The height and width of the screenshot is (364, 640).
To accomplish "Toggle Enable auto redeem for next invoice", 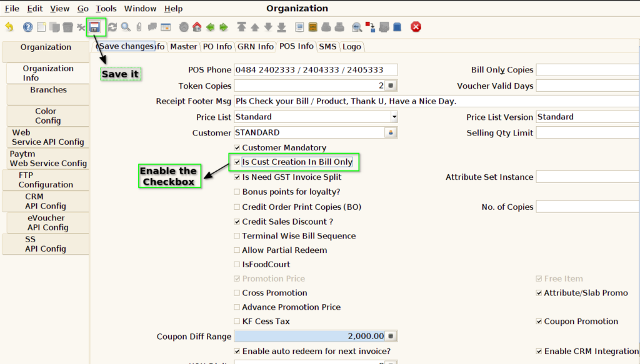I will 237,351.
